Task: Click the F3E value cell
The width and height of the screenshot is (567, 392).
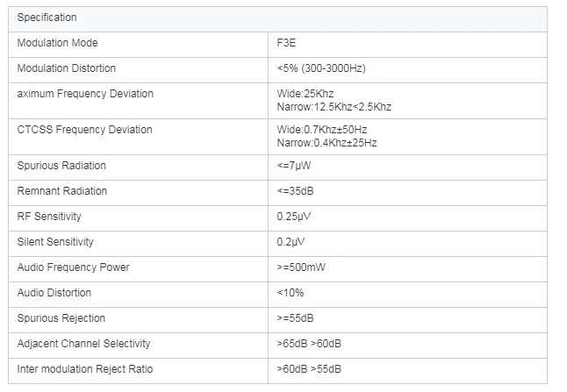Action: 288,43
